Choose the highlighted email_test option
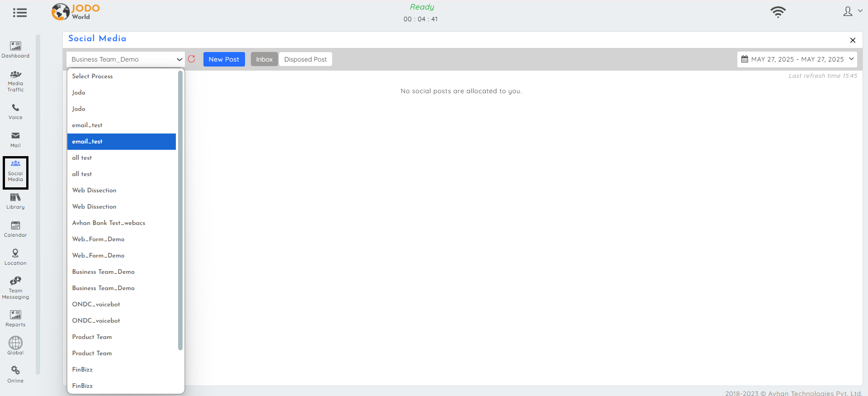Image resolution: width=868 pixels, height=396 pixels. pyautogui.click(x=122, y=142)
